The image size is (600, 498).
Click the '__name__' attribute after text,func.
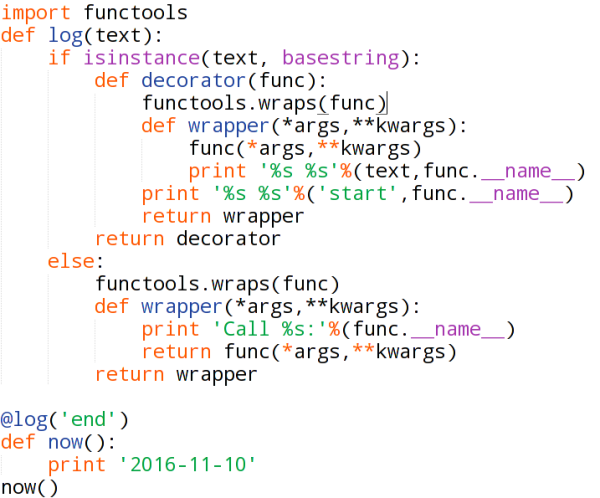tap(528, 171)
